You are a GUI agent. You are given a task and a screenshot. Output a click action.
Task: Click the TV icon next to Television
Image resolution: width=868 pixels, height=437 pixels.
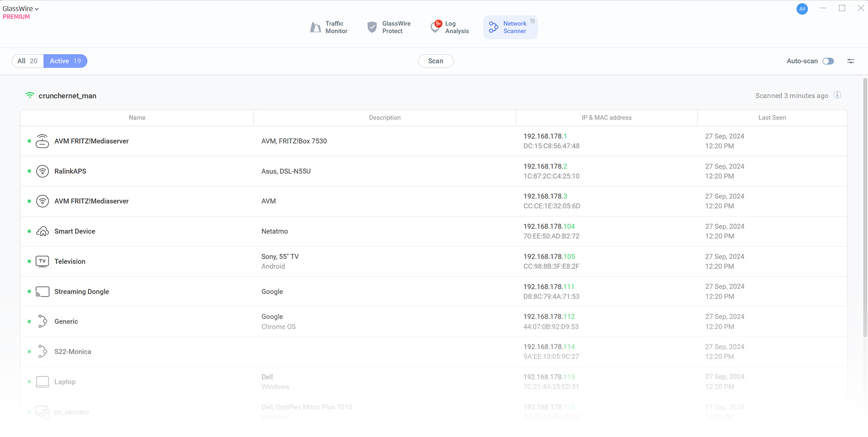pos(42,261)
